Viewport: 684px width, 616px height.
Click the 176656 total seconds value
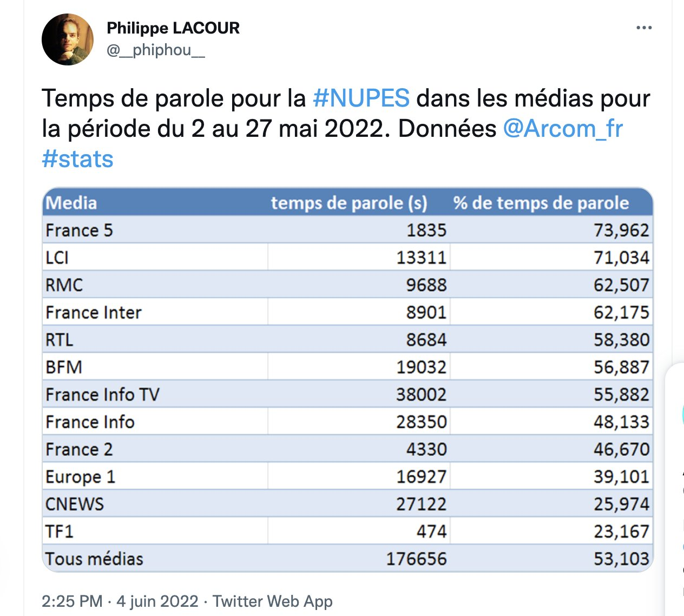coord(416,559)
